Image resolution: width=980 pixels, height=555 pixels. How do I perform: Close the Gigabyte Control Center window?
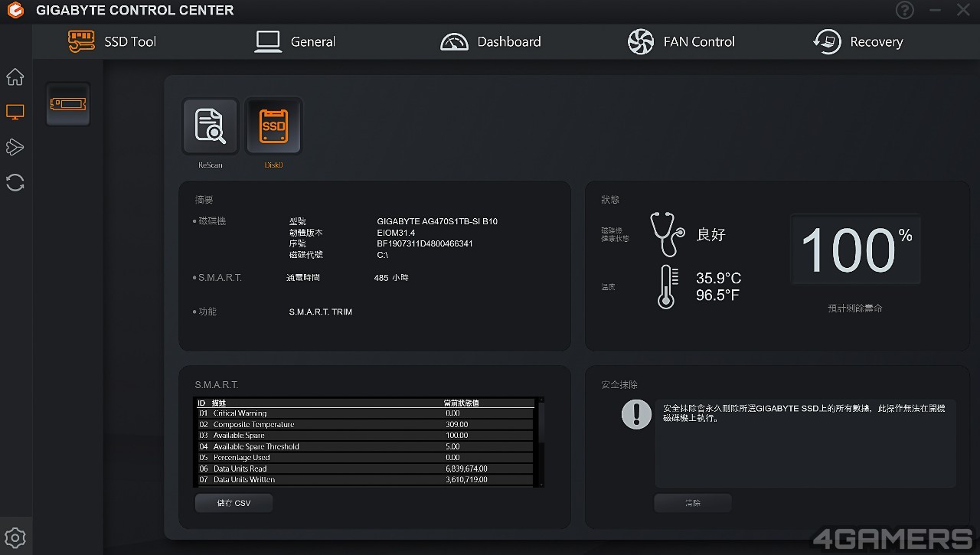pyautogui.click(x=963, y=10)
